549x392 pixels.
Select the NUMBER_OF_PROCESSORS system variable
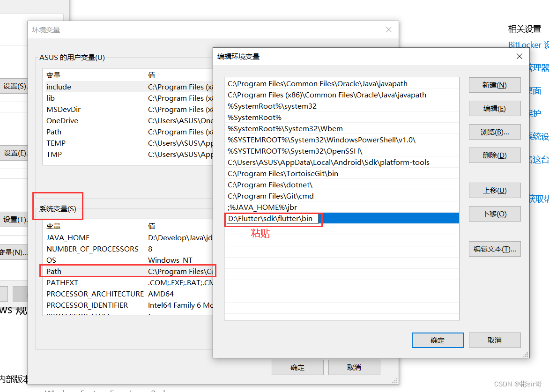(128, 249)
